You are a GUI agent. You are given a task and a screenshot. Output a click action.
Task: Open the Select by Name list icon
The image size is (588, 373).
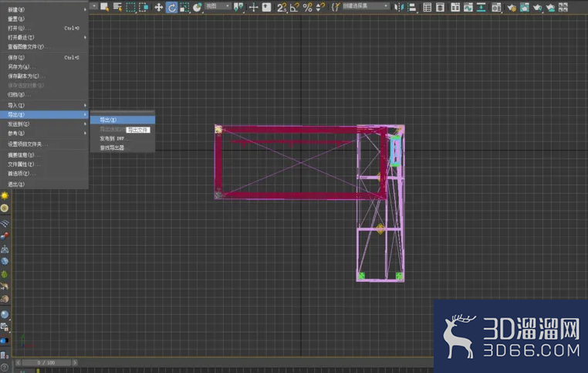118,7
